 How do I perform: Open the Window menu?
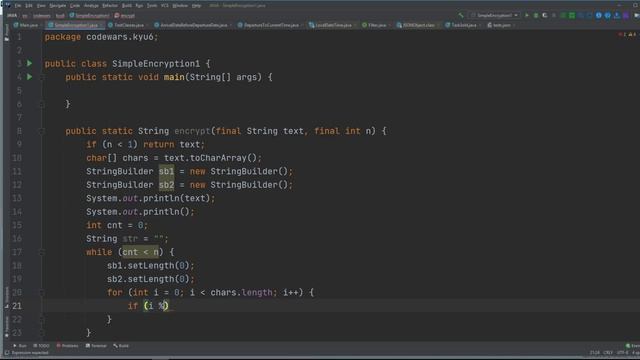click(x=180, y=6)
